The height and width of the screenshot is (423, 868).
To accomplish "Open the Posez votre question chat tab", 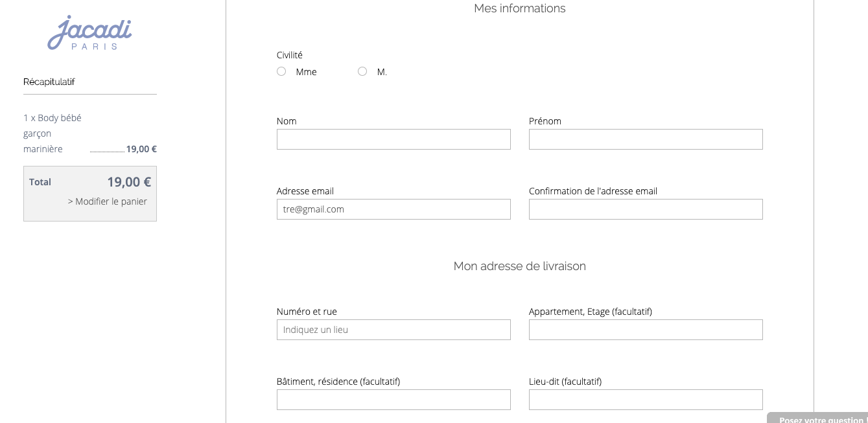I will 818,418.
